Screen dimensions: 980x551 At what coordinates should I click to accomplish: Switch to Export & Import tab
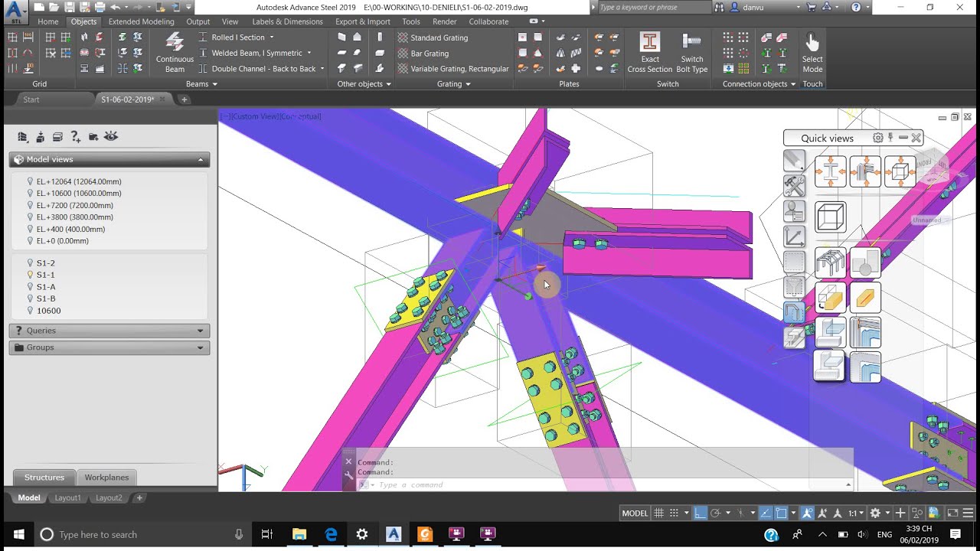[362, 21]
